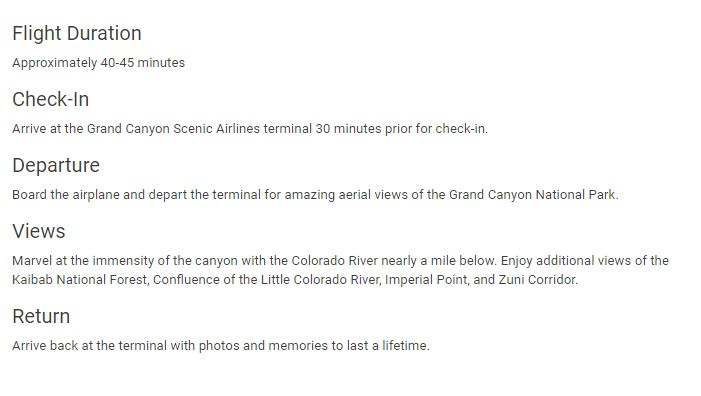The image size is (701, 396).
Task: Click the words 30 minutes prior
Action: click(363, 129)
